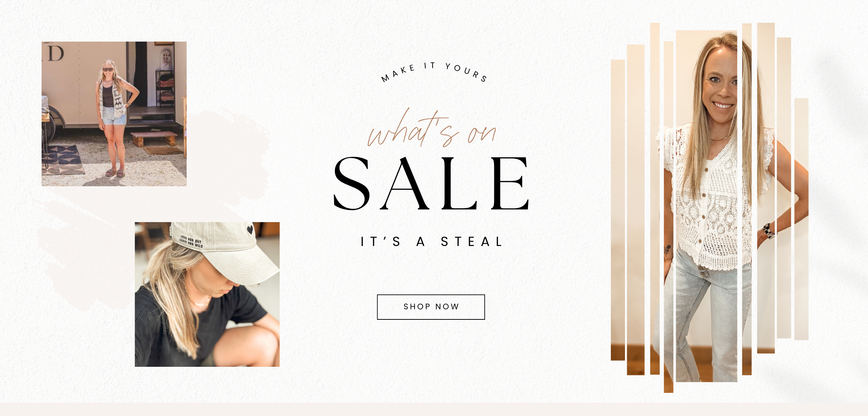Click the sunglasses on the trailer woman
Image resolution: width=868 pixels, height=416 pixels.
click(108, 69)
